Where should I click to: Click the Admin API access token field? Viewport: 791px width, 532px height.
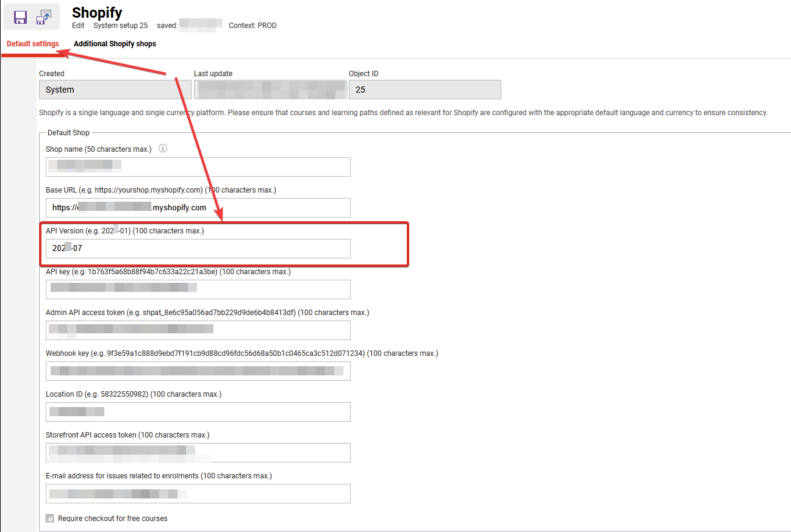pyautogui.click(x=198, y=330)
